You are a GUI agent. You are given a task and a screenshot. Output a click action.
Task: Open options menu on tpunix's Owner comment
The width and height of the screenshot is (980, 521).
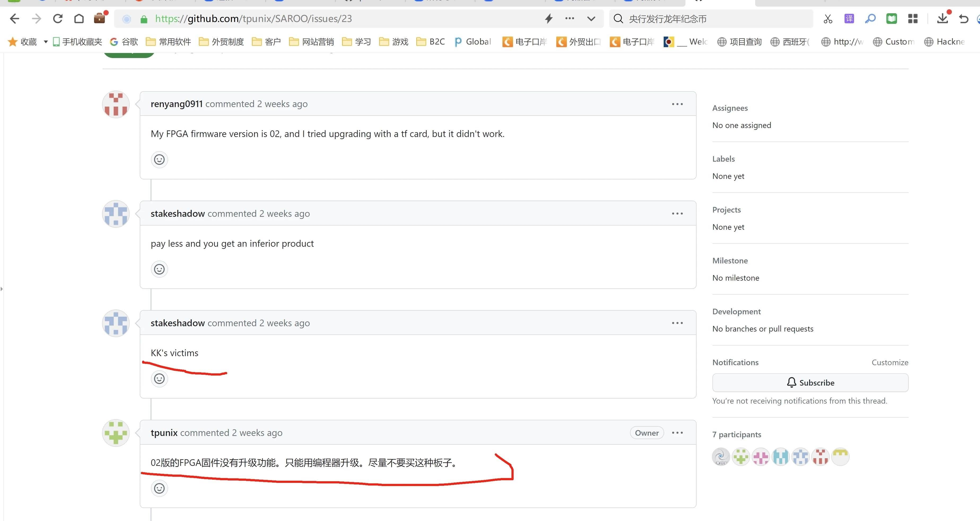(677, 433)
